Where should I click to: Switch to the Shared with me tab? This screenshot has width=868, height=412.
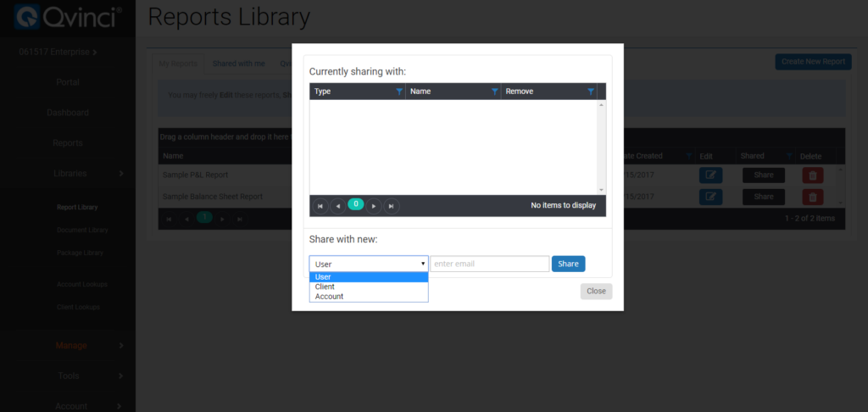[238, 64]
